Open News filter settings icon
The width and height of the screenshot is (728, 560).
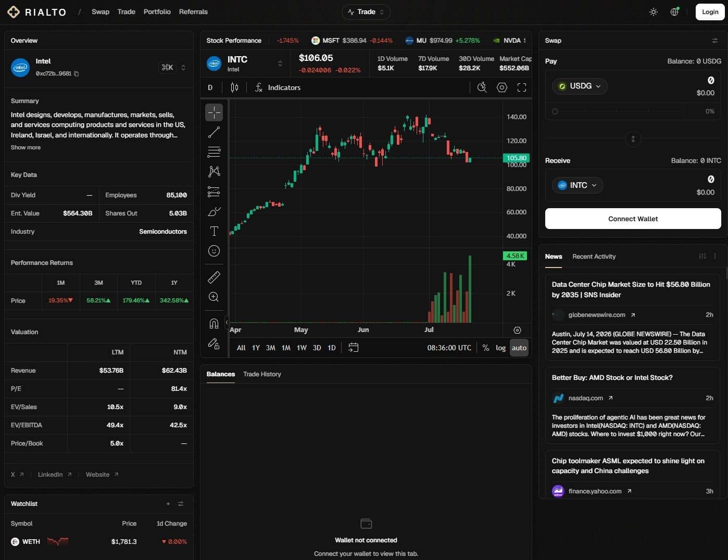coord(702,256)
